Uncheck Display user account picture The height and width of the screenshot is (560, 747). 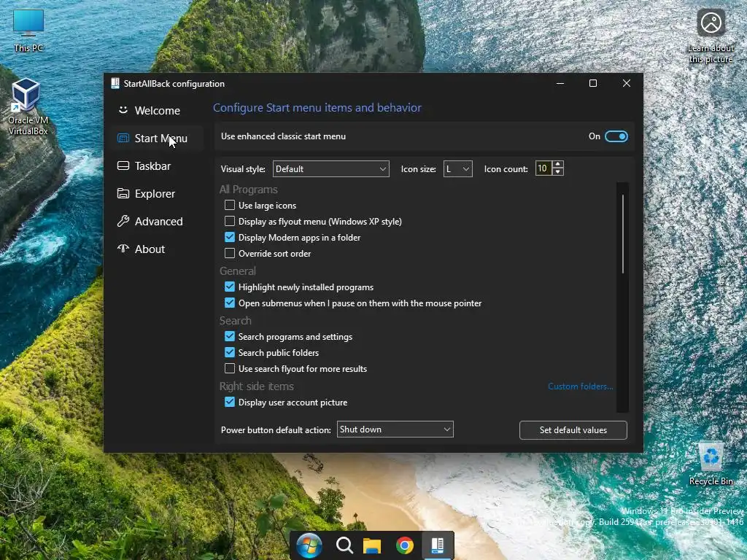coord(230,402)
